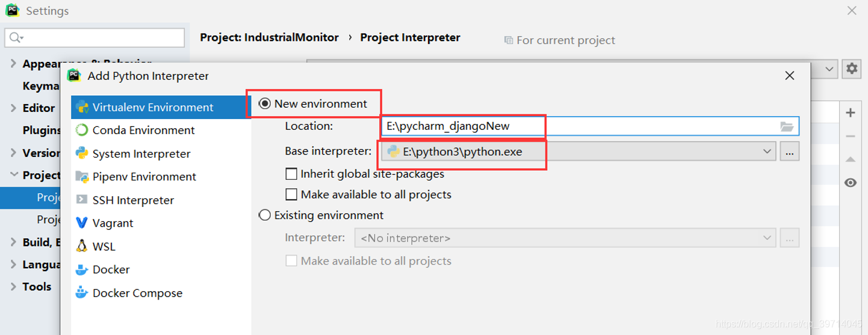The height and width of the screenshot is (335, 868).
Task: Enable Inherit global site-packages checkbox
Action: pos(291,174)
